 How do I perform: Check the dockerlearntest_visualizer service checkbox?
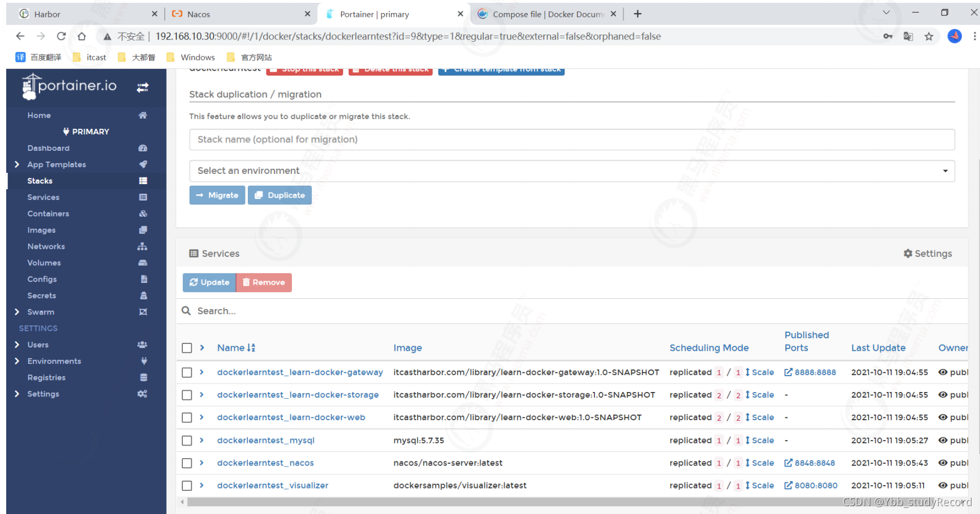(187, 486)
